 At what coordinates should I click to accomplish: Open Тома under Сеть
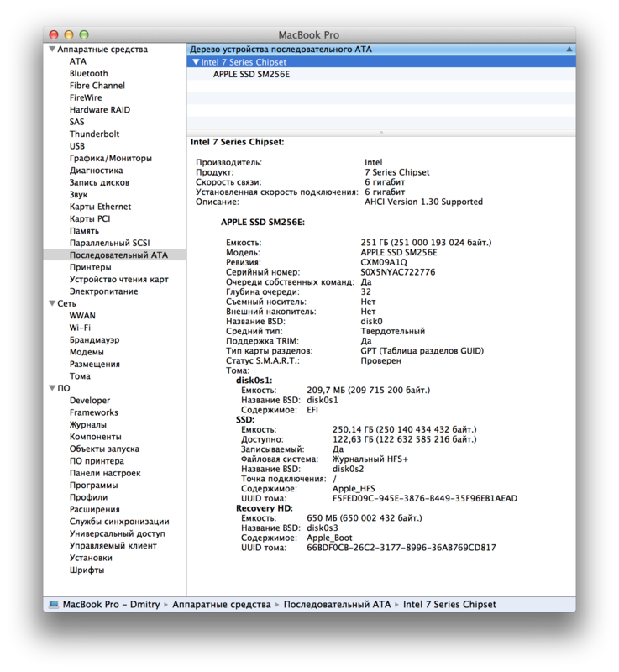coord(80,375)
